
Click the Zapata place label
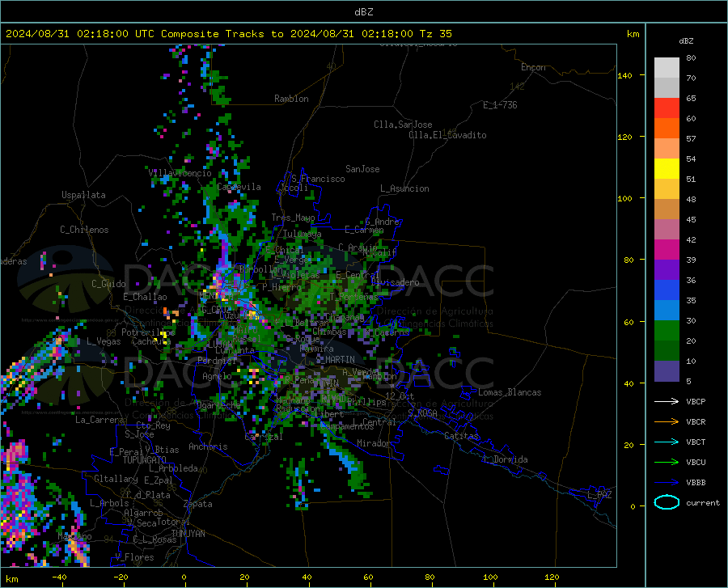click(x=198, y=504)
